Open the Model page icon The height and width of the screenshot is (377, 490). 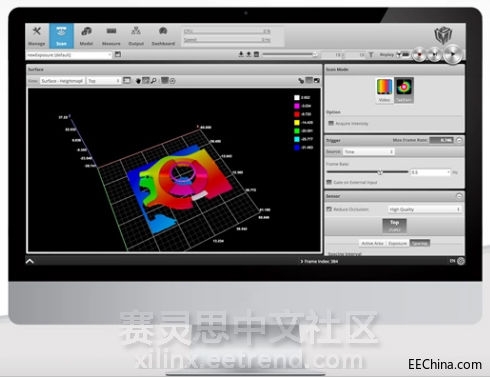pos(86,36)
